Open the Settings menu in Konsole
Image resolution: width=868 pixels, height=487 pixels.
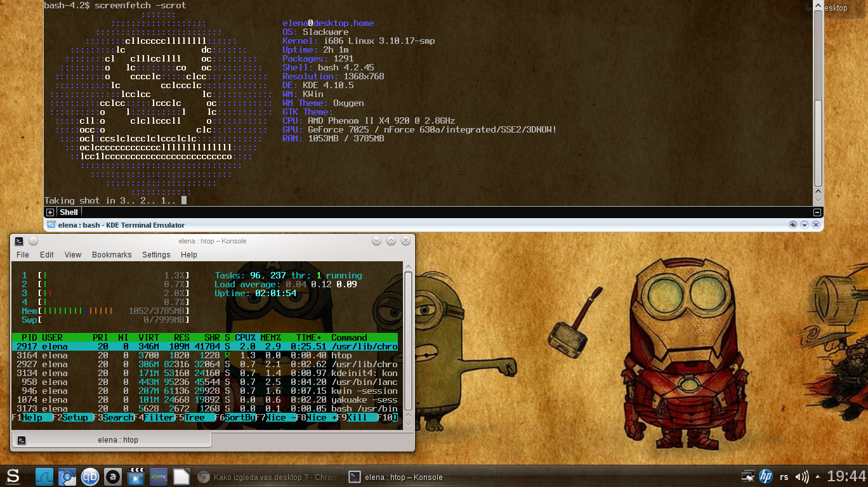(156, 255)
